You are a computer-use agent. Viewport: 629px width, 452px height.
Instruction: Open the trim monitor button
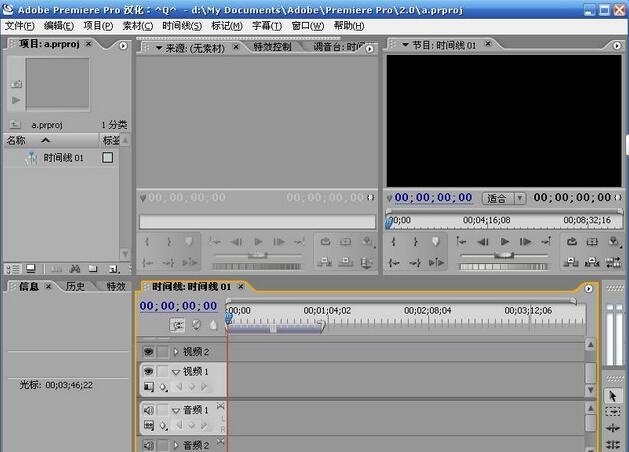point(613,263)
